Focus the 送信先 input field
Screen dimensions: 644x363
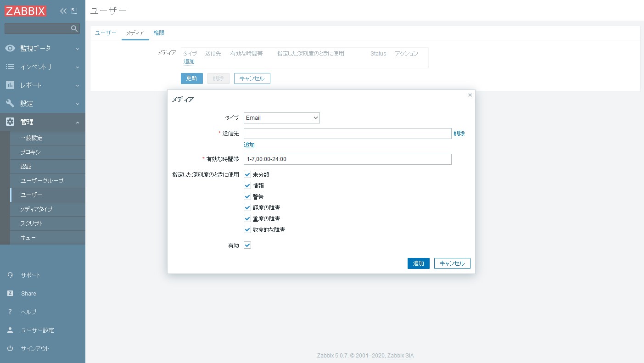coord(347,134)
